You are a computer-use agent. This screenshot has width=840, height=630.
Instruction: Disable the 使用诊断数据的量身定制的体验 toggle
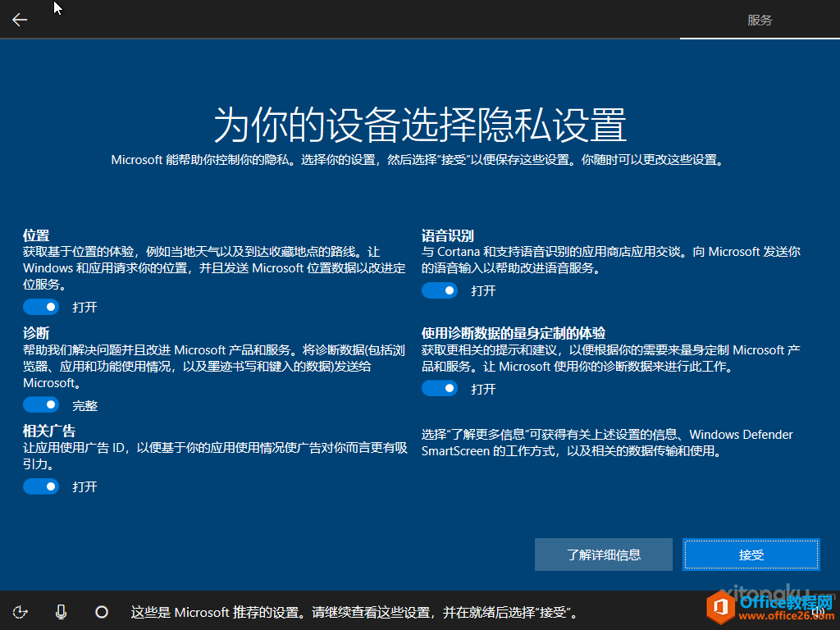pos(440,388)
